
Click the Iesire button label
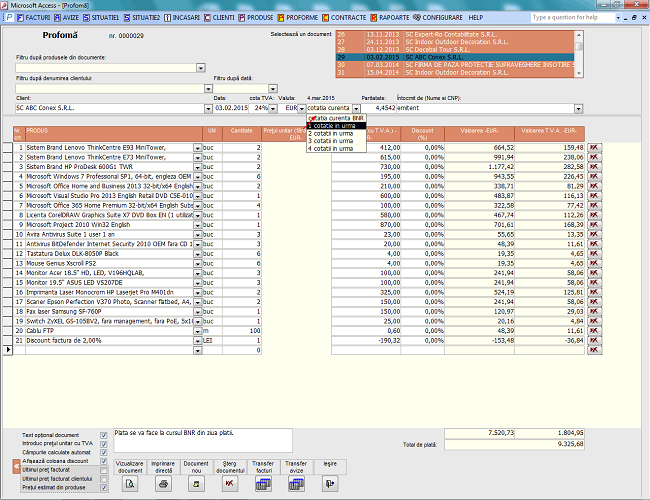[330, 467]
